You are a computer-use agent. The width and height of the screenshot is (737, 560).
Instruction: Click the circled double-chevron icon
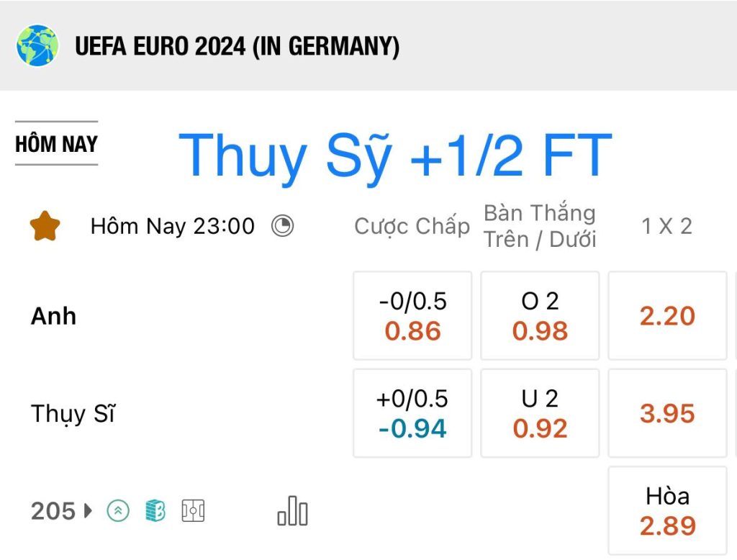pos(118,510)
